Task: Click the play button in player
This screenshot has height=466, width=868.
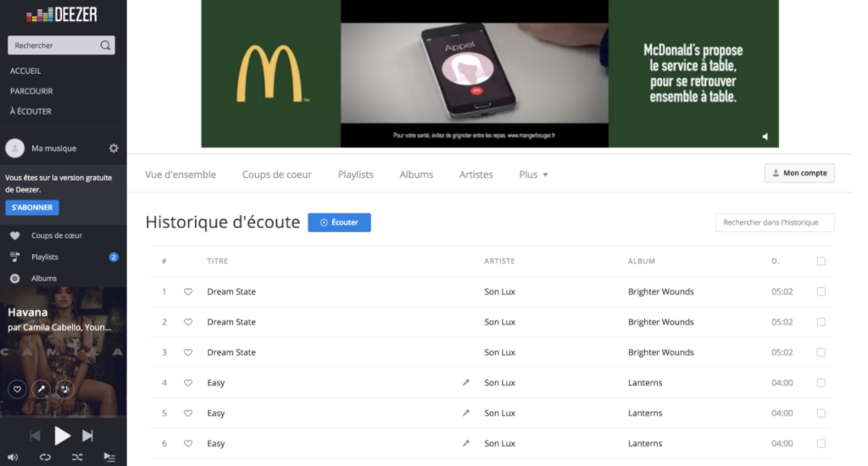Action: pyautogui.click(x=62, y=436)
